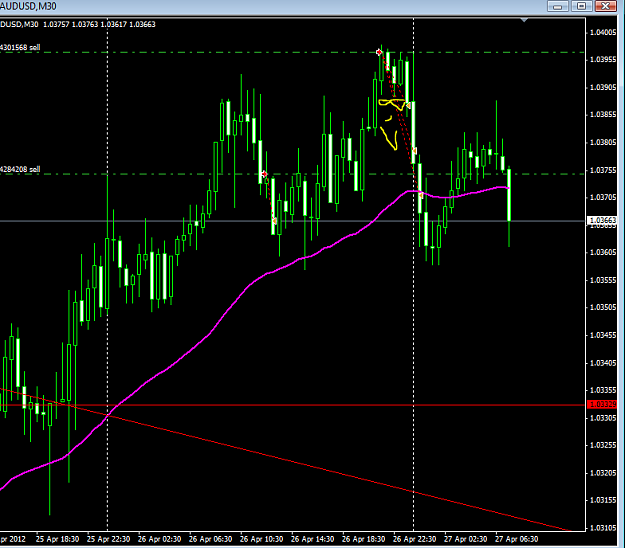Click the 27 Apr 02:30 time label
Viewport: 625px width, 548px height.
click(466, 539)
